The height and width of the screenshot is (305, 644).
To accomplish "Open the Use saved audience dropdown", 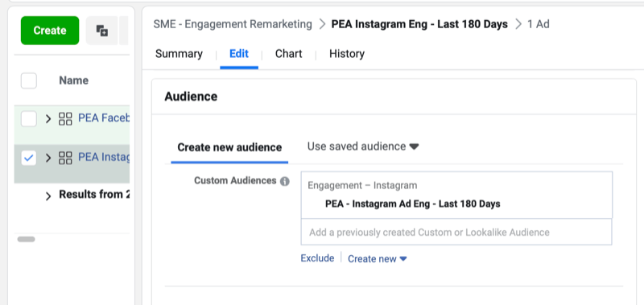I will click(363, 146).
